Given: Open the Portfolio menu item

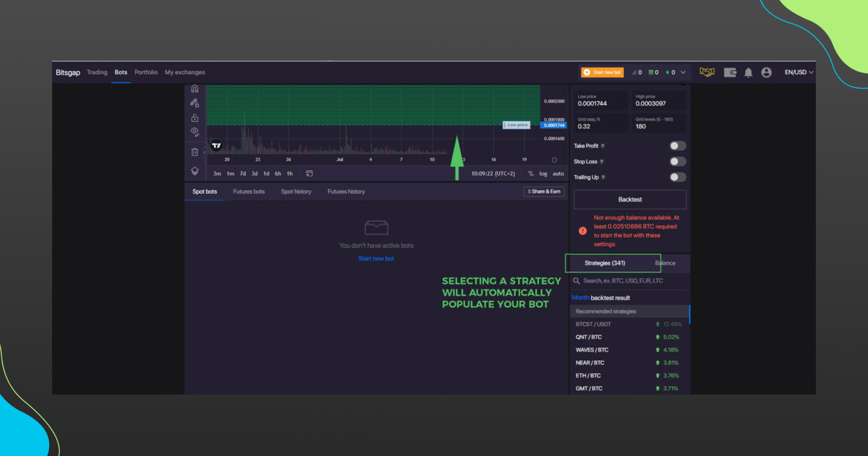Looking at the screenshot, I should pos(146,72).
